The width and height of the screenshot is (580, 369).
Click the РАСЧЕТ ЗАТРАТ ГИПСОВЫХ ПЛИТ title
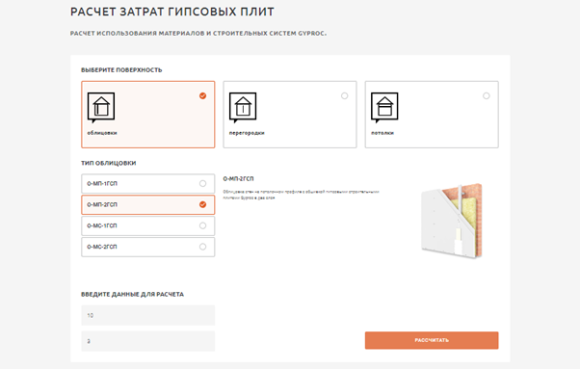click(x=172, y=12)
